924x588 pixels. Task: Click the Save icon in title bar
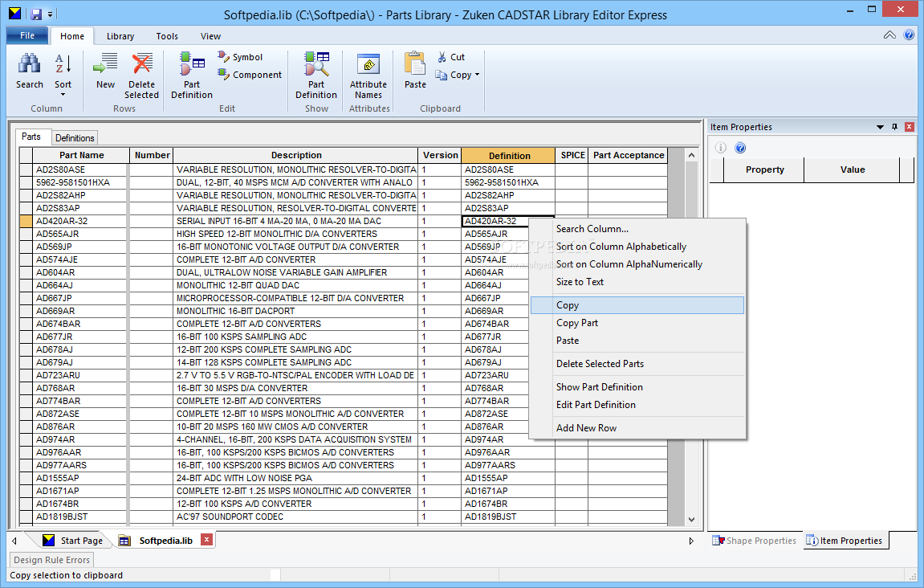(x=36, y=14)
